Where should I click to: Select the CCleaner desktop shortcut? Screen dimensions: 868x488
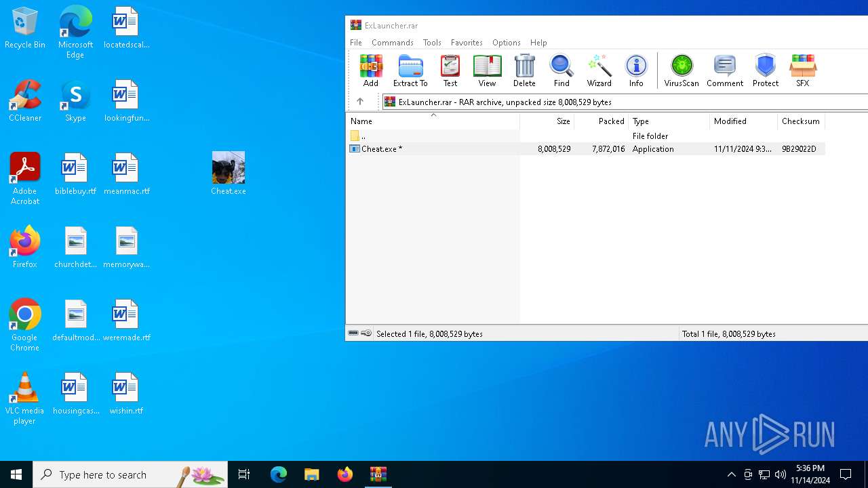point(25,101)
